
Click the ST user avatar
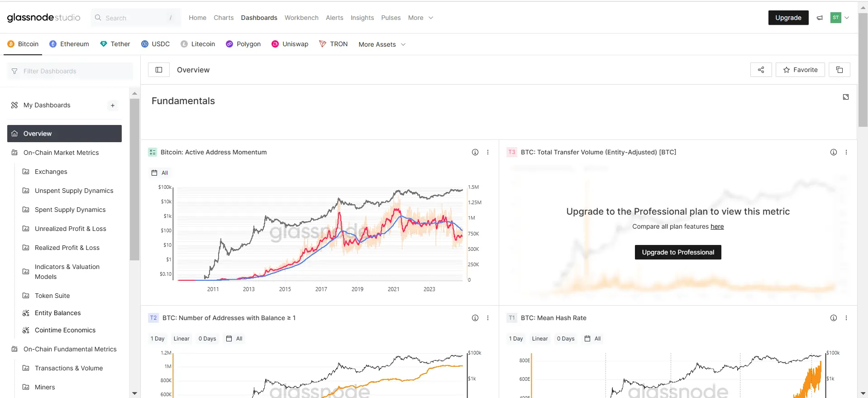[x=835, y=18]
